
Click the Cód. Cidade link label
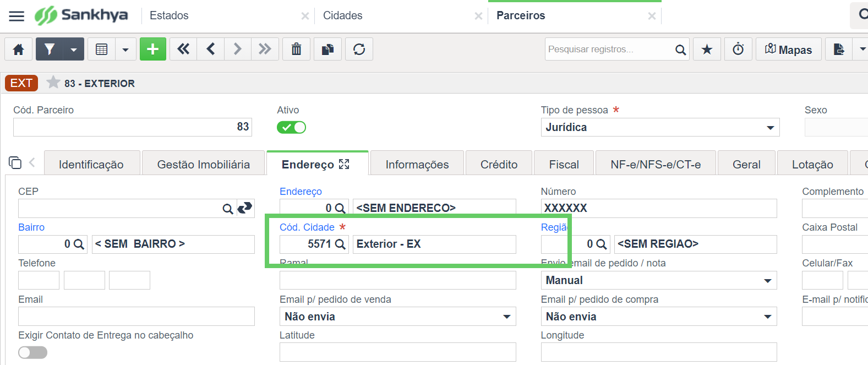(307, 227)
